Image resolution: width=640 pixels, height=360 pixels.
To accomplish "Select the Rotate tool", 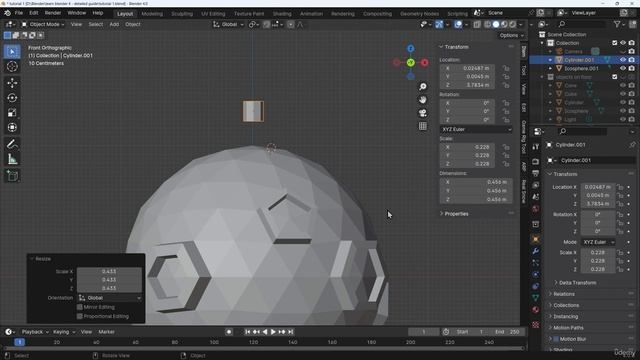I will pyautogui.click(x=12, y=98).
